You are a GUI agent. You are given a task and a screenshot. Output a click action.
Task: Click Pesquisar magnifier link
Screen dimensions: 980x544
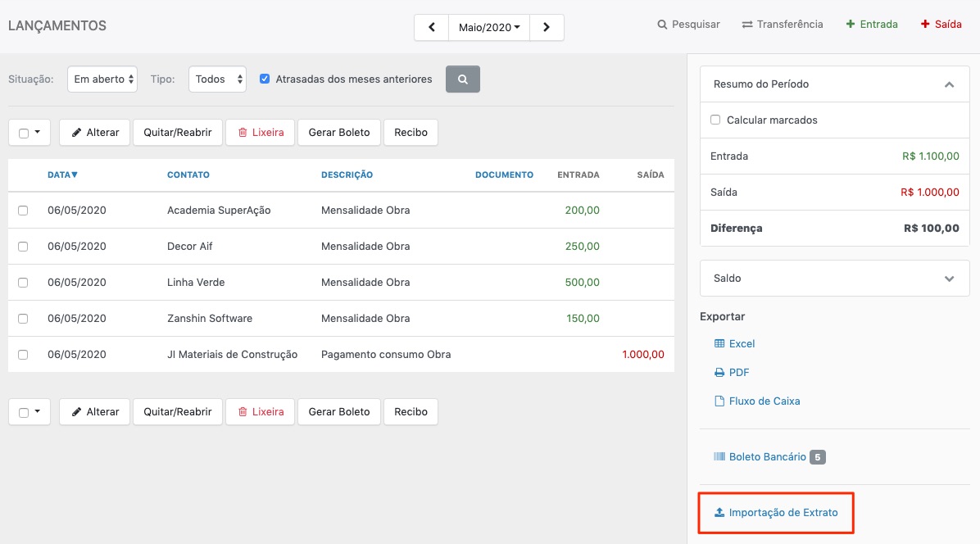click(689, 25)
